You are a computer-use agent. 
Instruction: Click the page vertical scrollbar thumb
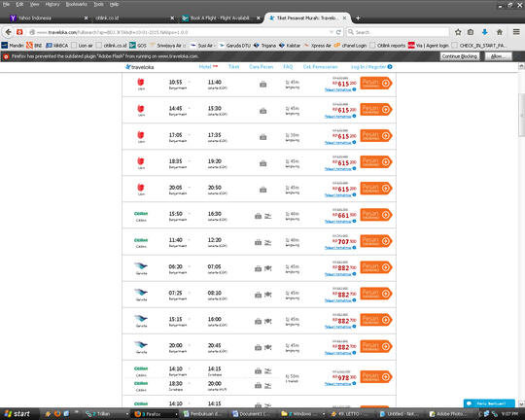pos(522,117)
